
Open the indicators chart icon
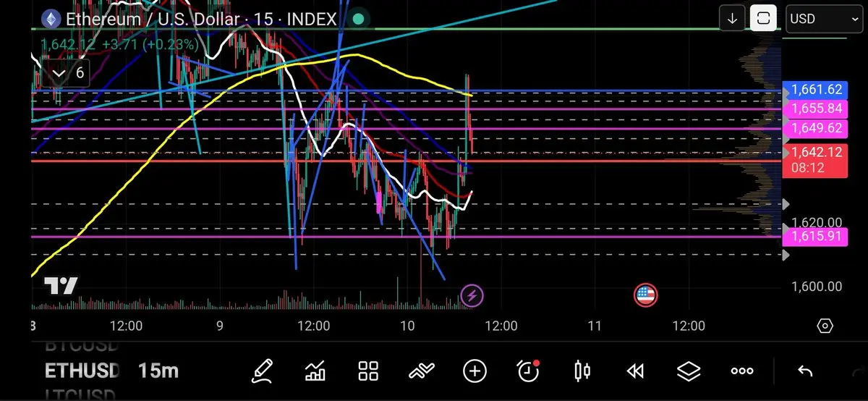click(x=315, y=371)
